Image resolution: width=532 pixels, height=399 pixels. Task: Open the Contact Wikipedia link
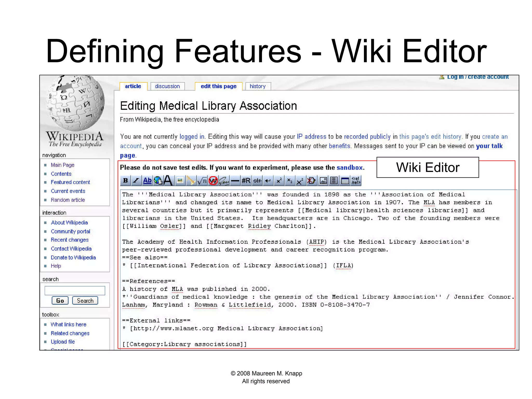[71, 249]
